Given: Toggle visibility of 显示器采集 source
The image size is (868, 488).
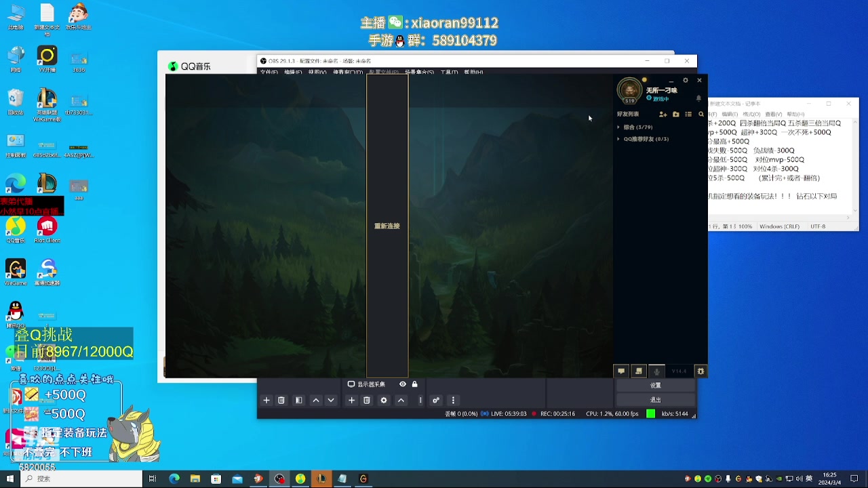Looking at the screenshot, I should coord(403,384).
